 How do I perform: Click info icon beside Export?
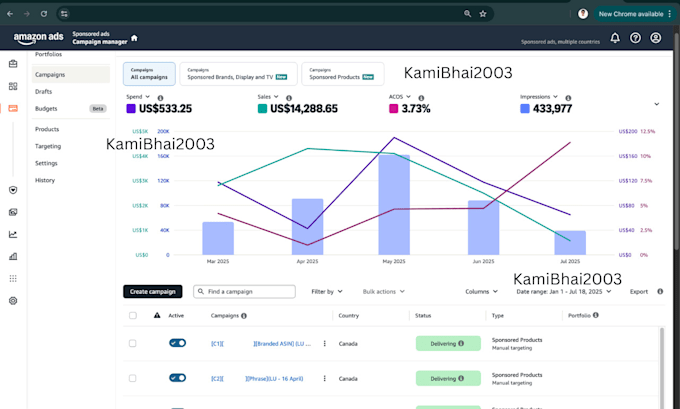pyautogui.click(x=660, y=291)
